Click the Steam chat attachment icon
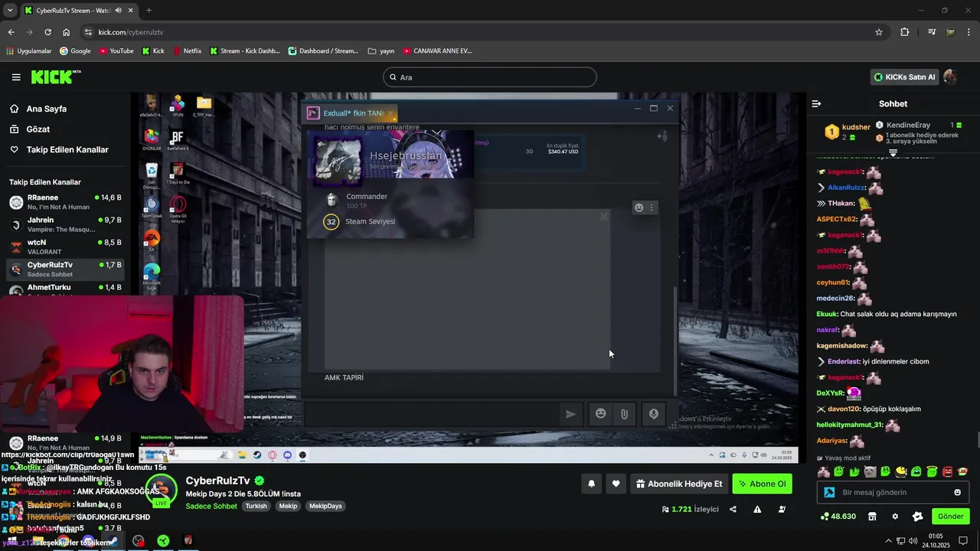The image size is (980, 551). point(624,414)
